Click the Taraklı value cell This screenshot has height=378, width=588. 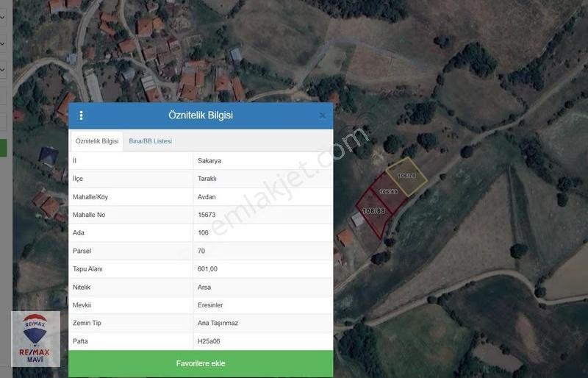[263, 179]
